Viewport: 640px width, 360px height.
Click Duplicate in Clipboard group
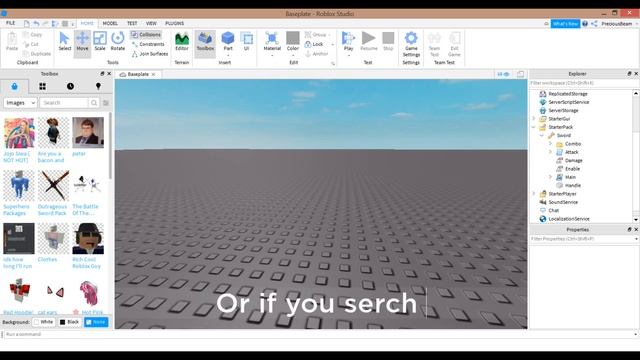pyautogui.click(x=37, y=53)
